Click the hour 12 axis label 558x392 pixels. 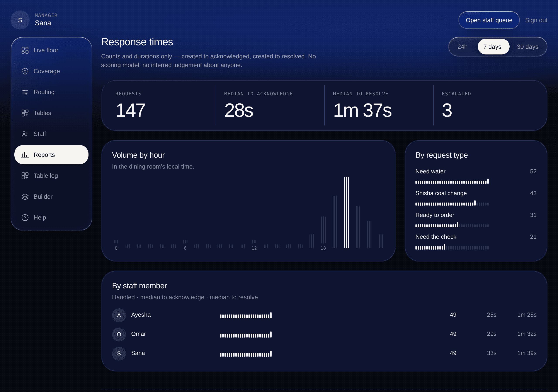254,248
